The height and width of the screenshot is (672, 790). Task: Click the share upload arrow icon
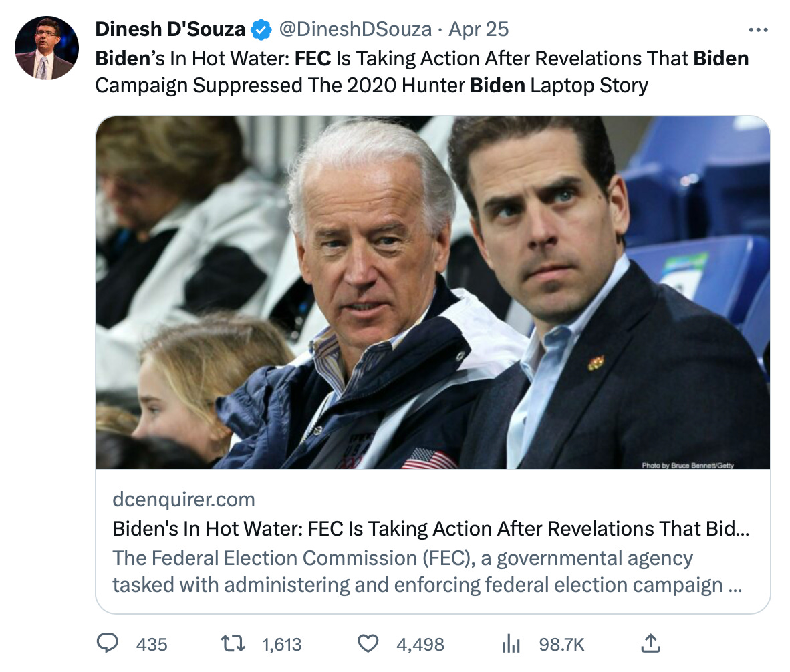(650, 643)
